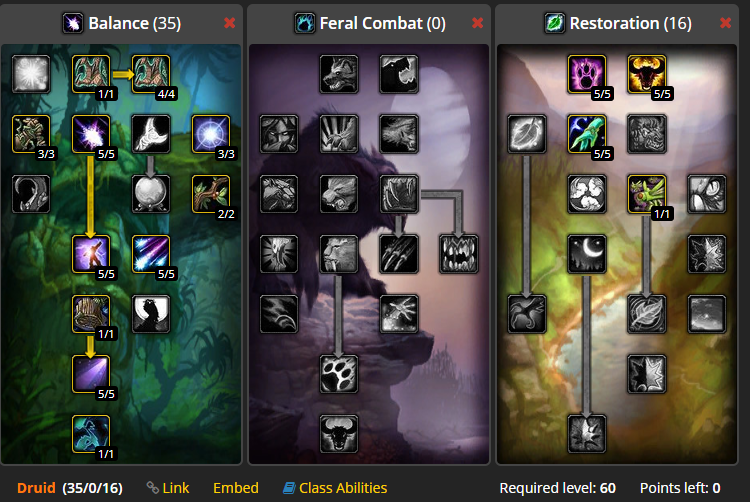The height and width of the screenshot is (502, 750).
Task: Click the flaming bull head Restoration talent
Action: tap(646, 74)
